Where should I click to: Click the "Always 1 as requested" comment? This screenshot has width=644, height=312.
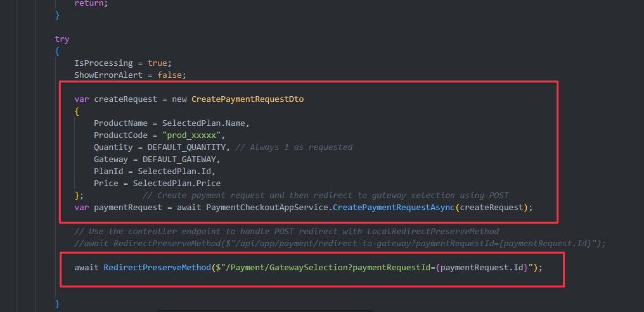click(x=297, y=147)
